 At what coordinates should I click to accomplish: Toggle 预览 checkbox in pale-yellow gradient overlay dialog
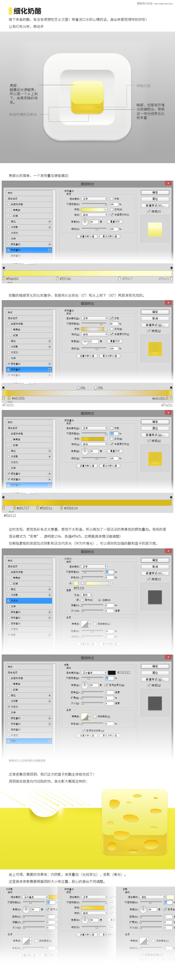point(149,211)
